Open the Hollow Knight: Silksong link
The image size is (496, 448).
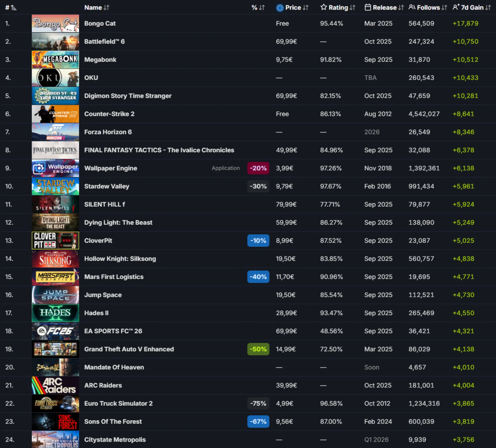click(120, 259)
